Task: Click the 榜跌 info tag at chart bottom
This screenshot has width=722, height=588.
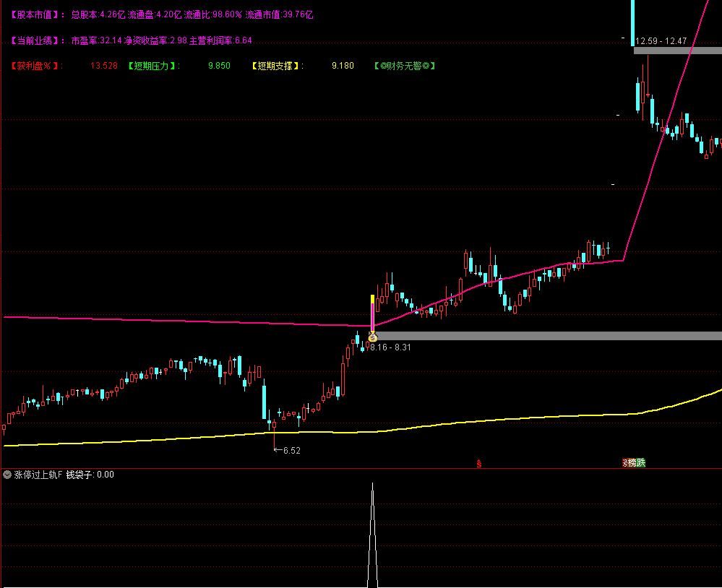Action: [635, 463]
